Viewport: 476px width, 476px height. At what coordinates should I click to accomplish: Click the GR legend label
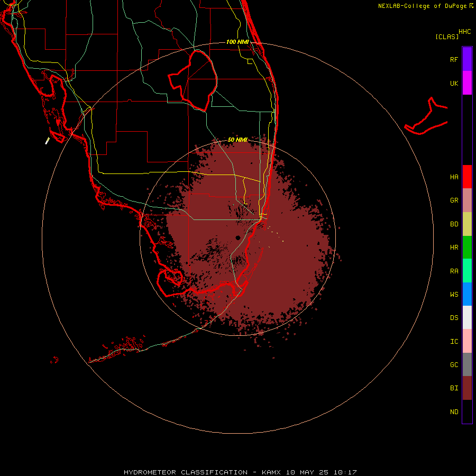454,200
